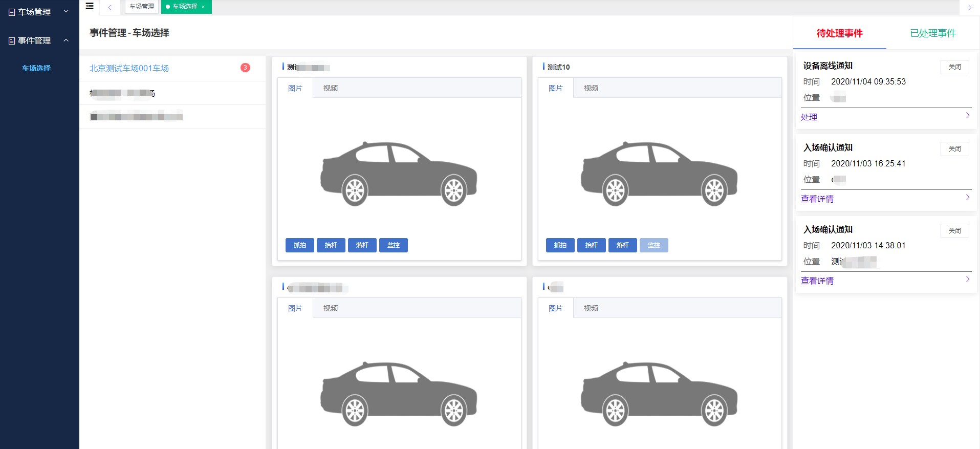The height and width of the screenshot is (449, 980).
Task: Close the 车场选择 tab with x icon
Action: (203, 7)
